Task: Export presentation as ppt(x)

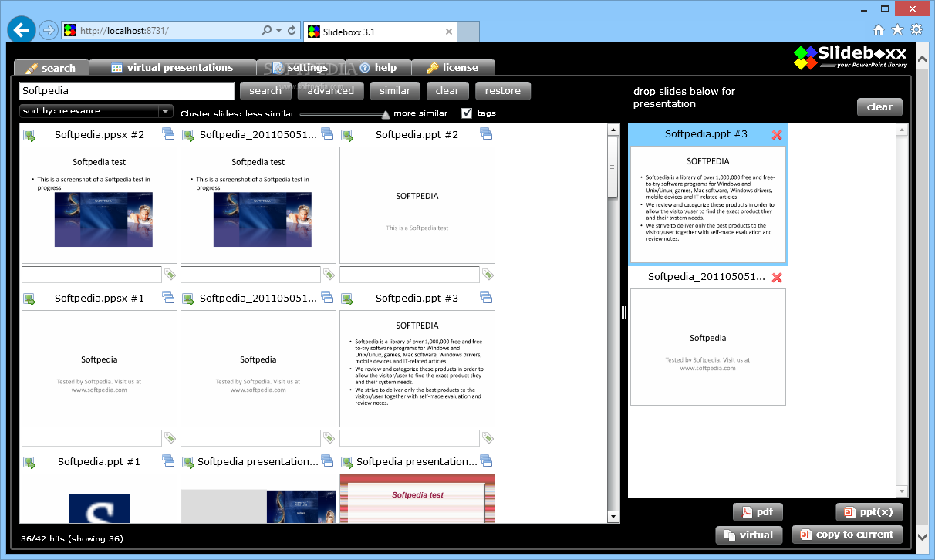Action: click(x=869, y=512)
